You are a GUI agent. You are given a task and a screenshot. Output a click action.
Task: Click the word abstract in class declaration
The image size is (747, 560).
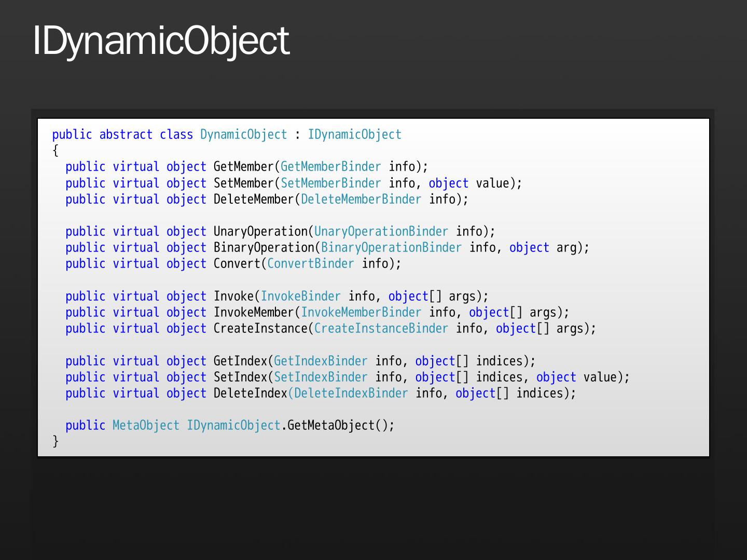[x=126, y=135]
